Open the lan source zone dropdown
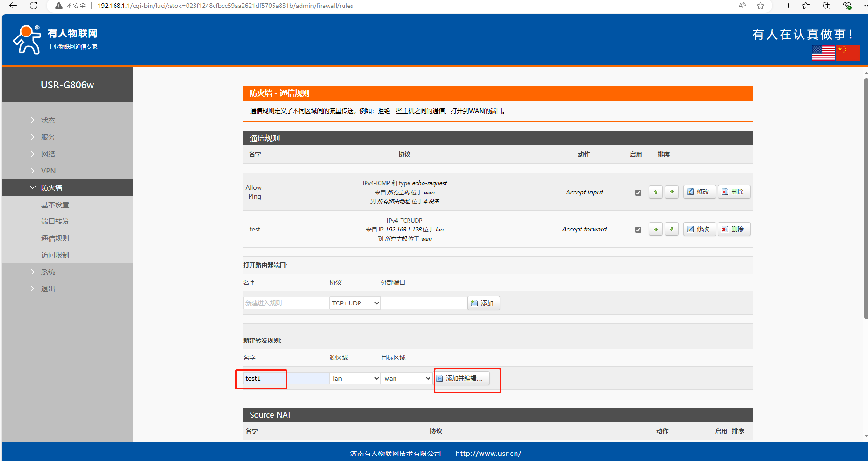 coord(355,378)
